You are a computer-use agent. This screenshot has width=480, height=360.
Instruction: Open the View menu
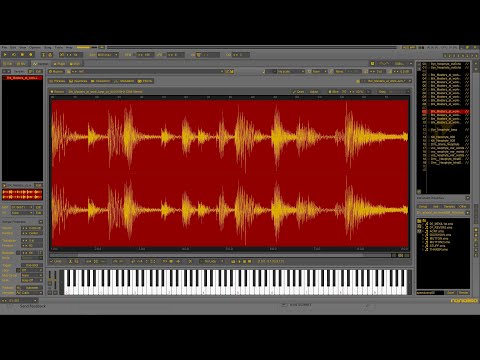click(x=22, y=48)
